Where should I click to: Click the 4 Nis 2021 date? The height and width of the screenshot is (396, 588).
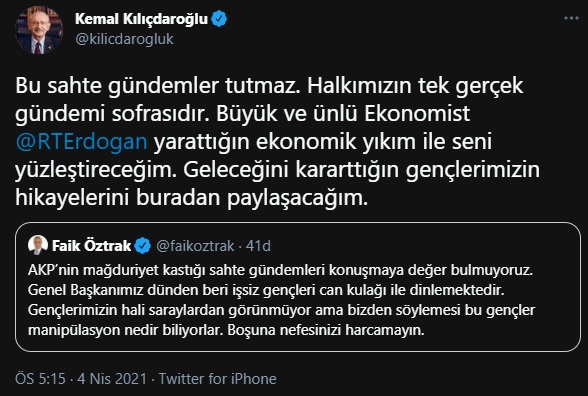coord(112,379)
